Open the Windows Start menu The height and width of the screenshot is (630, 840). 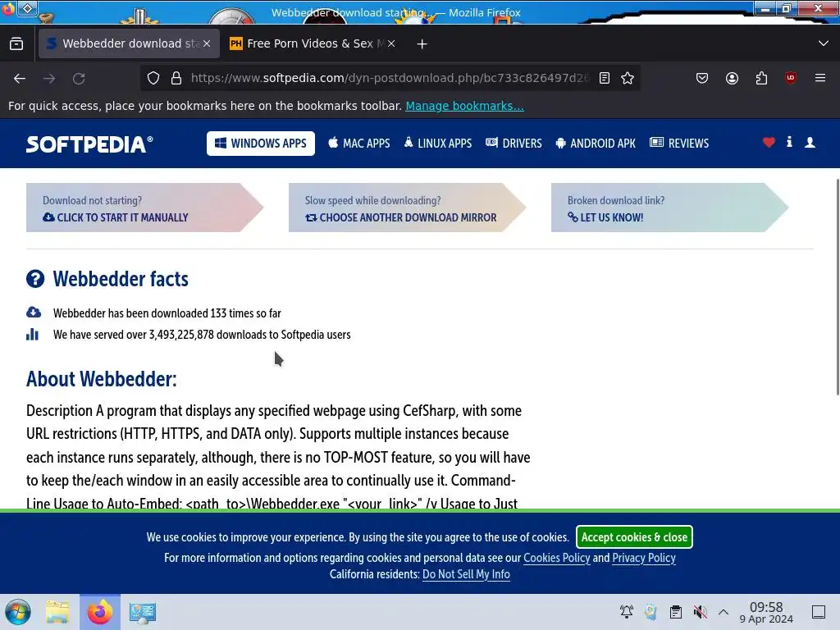[x=18, y=612]
